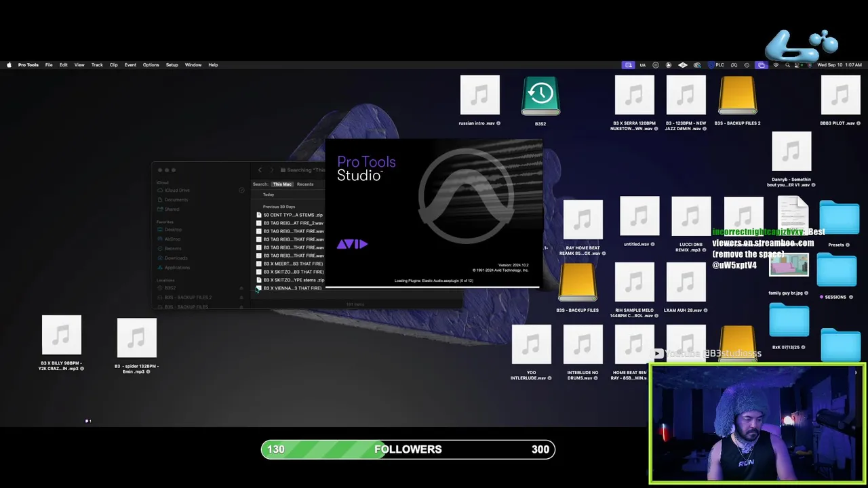Open the Window menu

tap(193, 65)
